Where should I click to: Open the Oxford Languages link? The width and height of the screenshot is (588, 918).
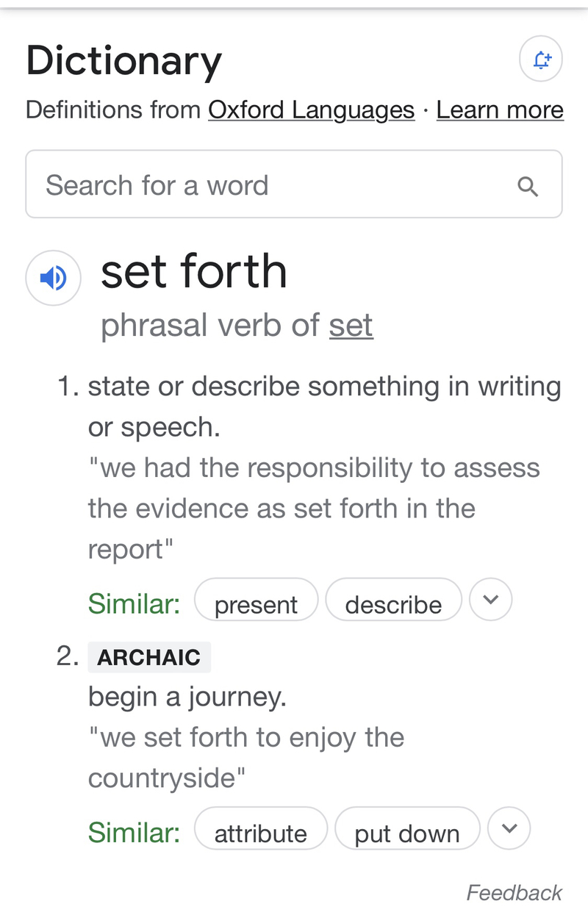tap(311, 110)
